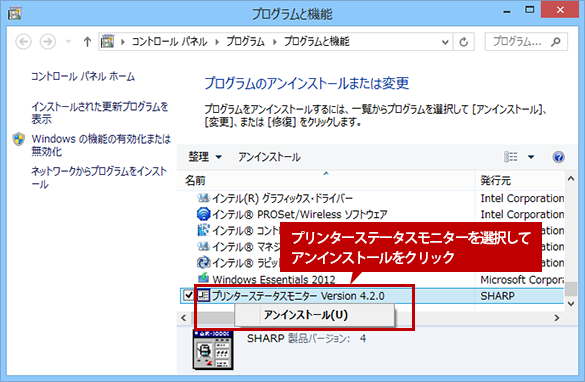Click horizontal scrollbar left arrow
The width and height of the screenshot is (585, 382).
tap(184, 318)
